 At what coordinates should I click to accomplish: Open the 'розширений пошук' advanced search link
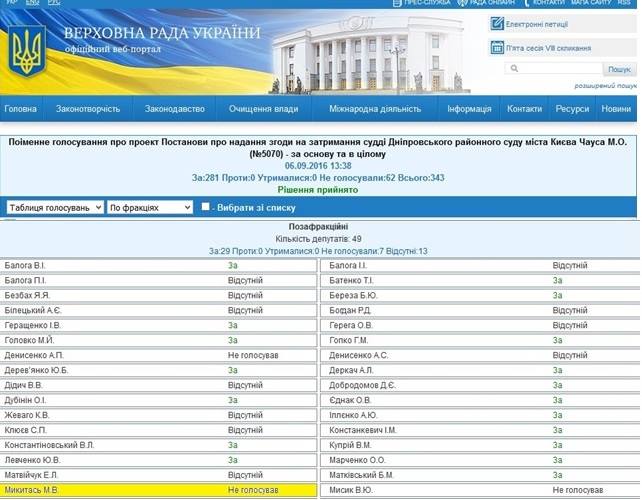(x=606, y=86)
